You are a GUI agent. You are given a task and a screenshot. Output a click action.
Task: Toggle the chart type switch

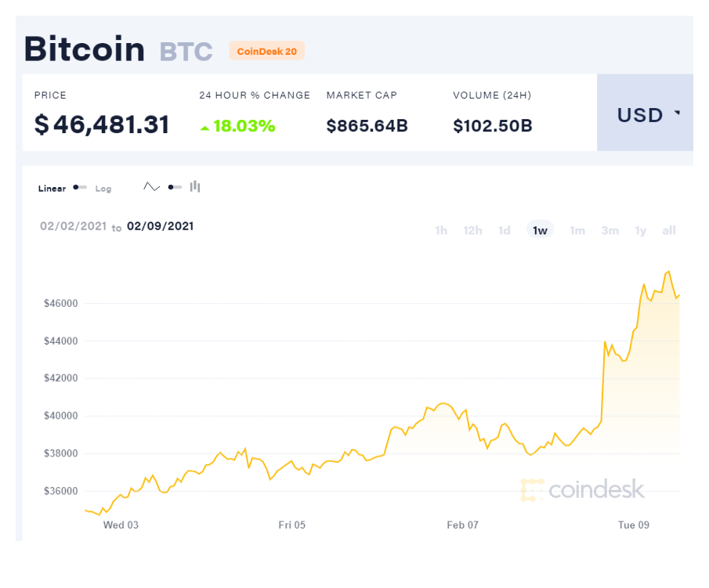coord(173,186)
